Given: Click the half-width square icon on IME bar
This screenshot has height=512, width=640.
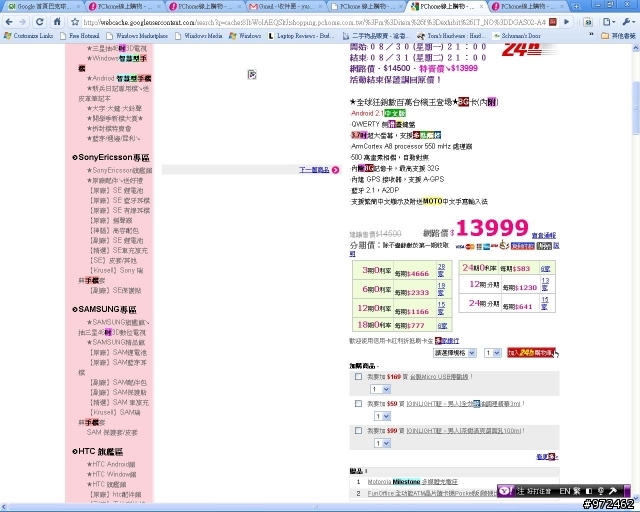Looking at the screenshot, I should pos(588,491).
